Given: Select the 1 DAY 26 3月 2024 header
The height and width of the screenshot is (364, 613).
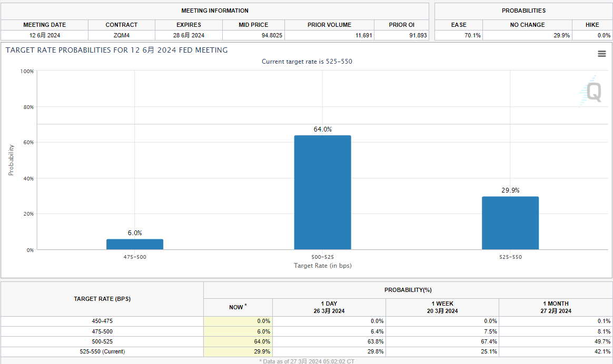Looking at the screenshot, I should click(x=329, y=307).
